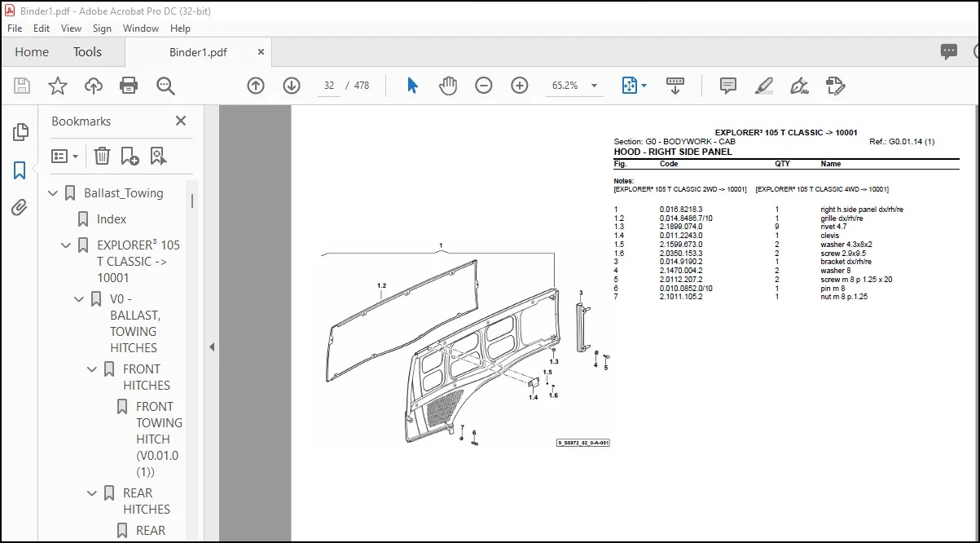Open the Sign document pen tool
Viewport: 980px width, 543px height.
pos(799,86)
